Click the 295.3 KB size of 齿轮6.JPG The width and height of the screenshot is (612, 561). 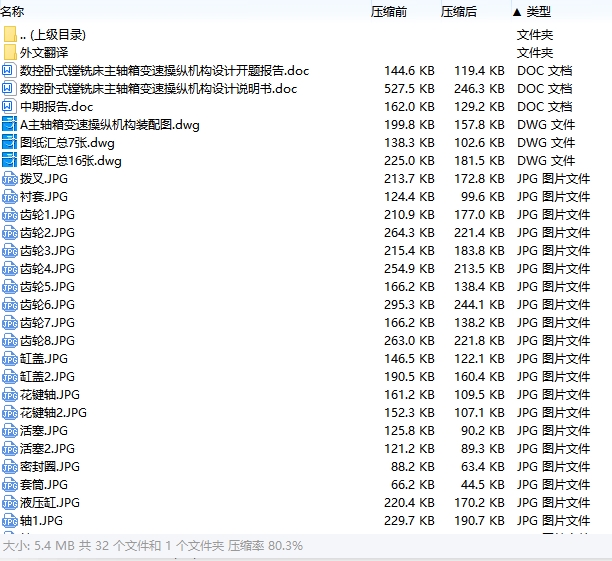tap(409, 305)
